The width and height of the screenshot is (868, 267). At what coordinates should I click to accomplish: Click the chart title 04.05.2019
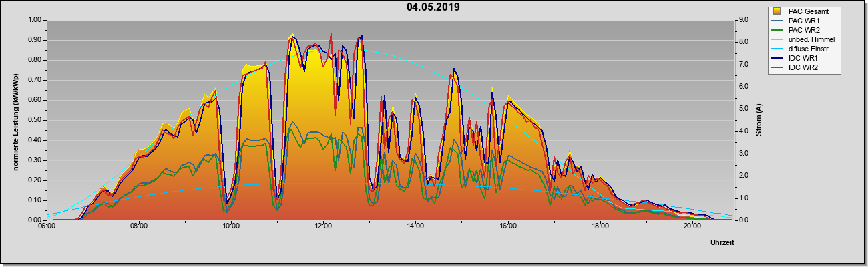pos(433,7)
